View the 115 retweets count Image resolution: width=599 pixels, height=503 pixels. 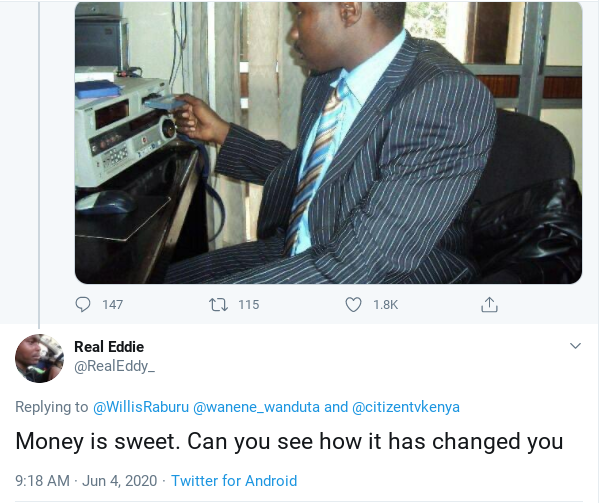coord(249,305)
